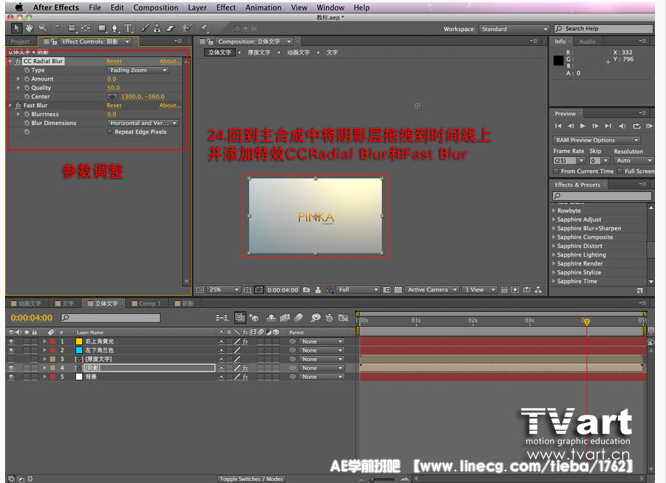
Task: Click the Graph Editor icon in timeline
Action: (x=343, y=318)
